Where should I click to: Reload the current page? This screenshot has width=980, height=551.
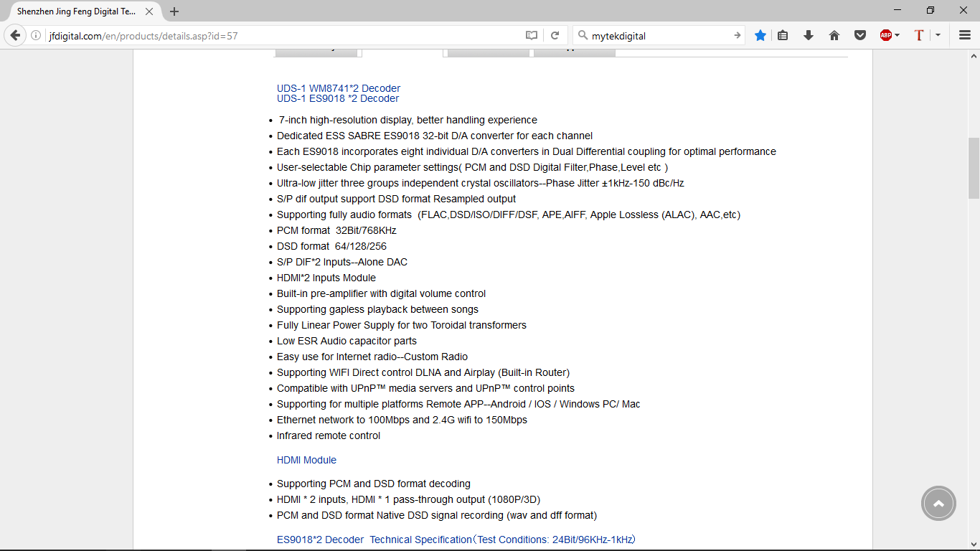[x=555, y=35]
